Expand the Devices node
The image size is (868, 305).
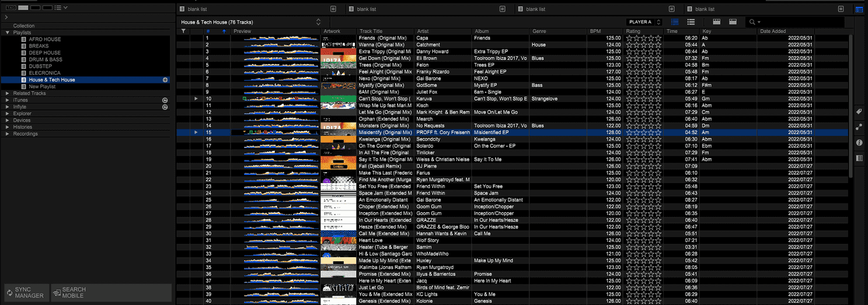(x=8, y=120)
